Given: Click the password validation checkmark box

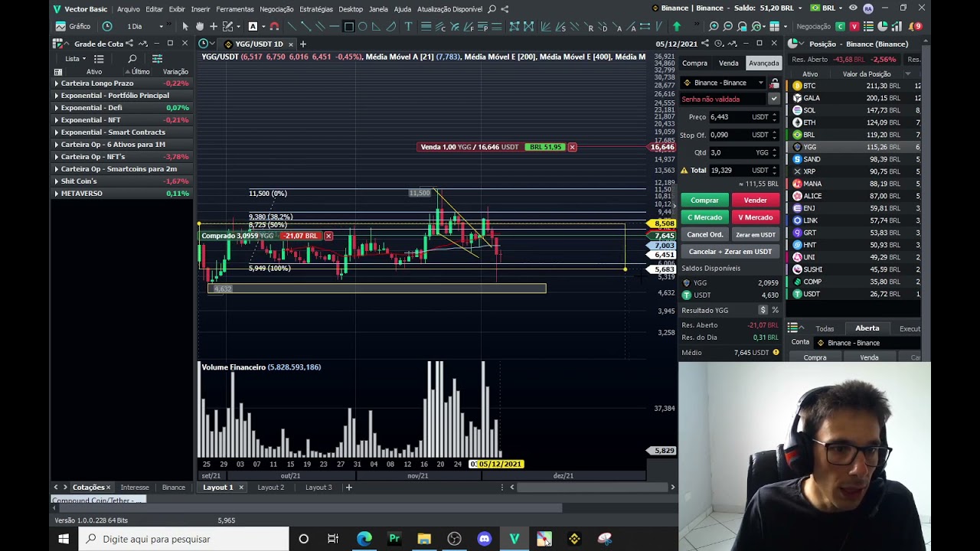Looking at the screenshot, I should click(x=774, y=99).
